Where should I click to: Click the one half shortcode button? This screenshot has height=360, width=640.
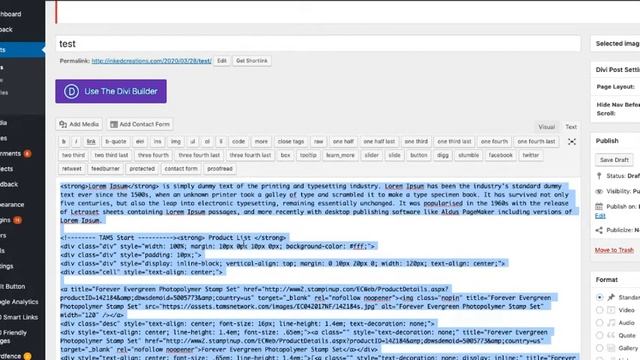coord(343,142)
